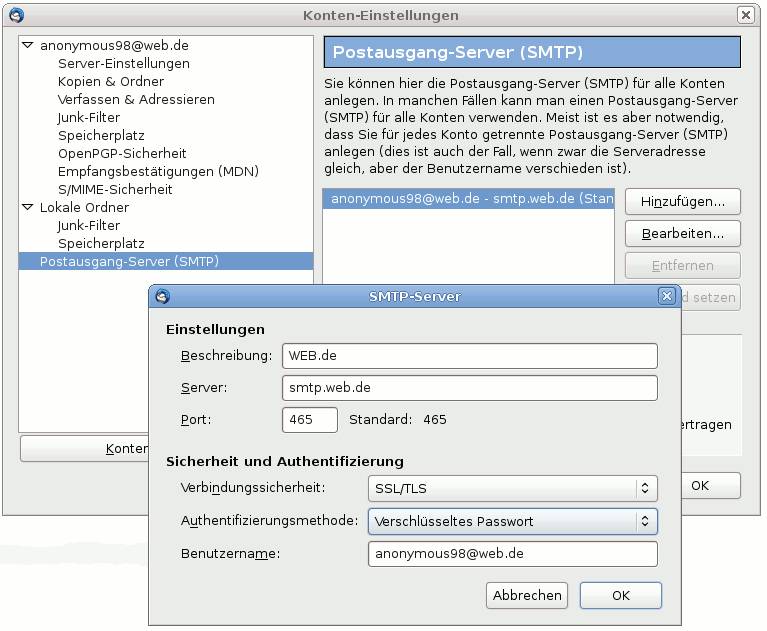Focus the Benutzername input field
Image resolution: width=767 pixels, height=631 pixels.
[x=513, y=554]
